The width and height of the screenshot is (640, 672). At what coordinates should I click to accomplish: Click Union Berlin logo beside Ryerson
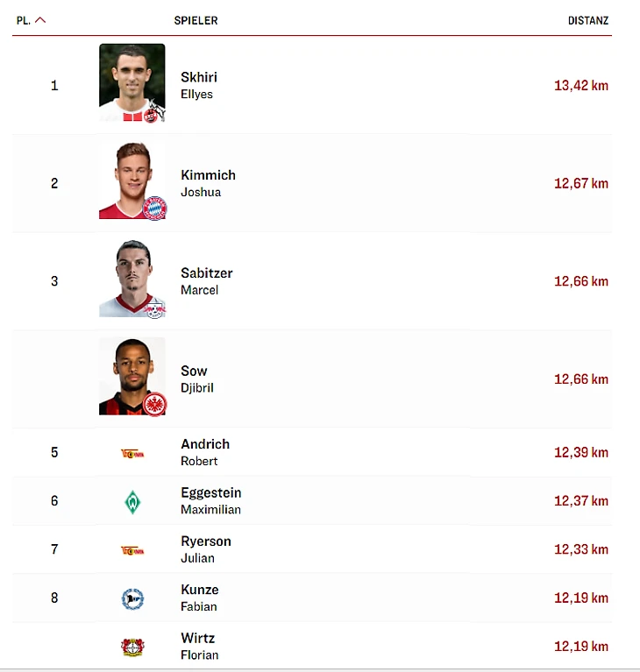point(132,550)
